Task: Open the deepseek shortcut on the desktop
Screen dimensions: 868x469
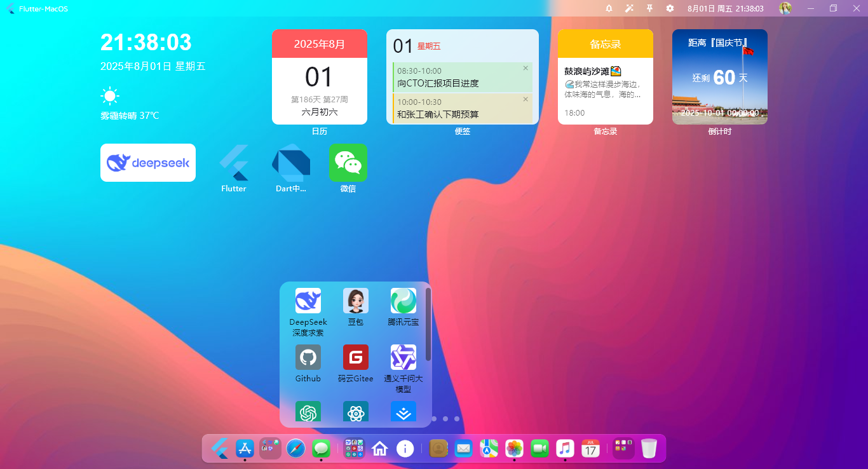Action: [147, 163]
